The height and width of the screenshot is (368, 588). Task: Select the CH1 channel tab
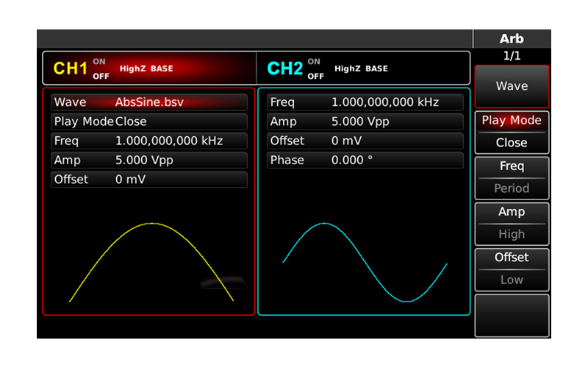click(150, 68)
